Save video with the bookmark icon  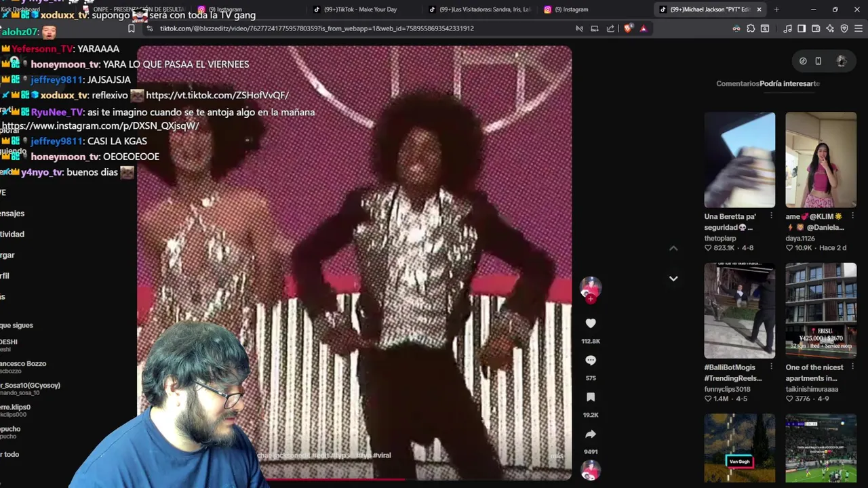(x=591, y=397)
